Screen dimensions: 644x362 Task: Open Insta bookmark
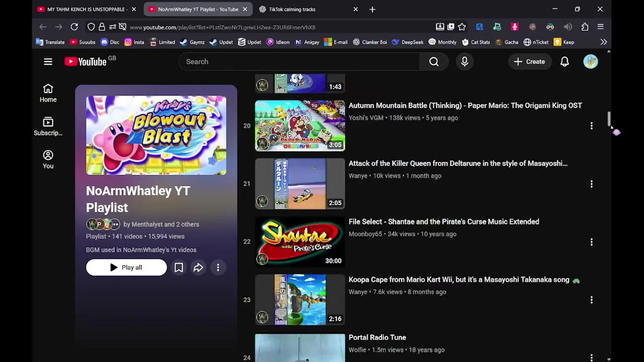point(134,42)
